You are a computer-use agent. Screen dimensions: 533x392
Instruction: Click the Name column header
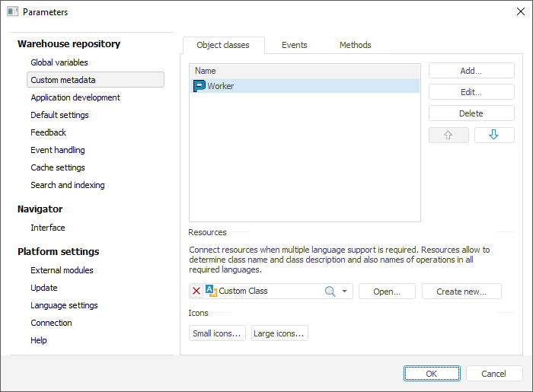coord(305,71)
